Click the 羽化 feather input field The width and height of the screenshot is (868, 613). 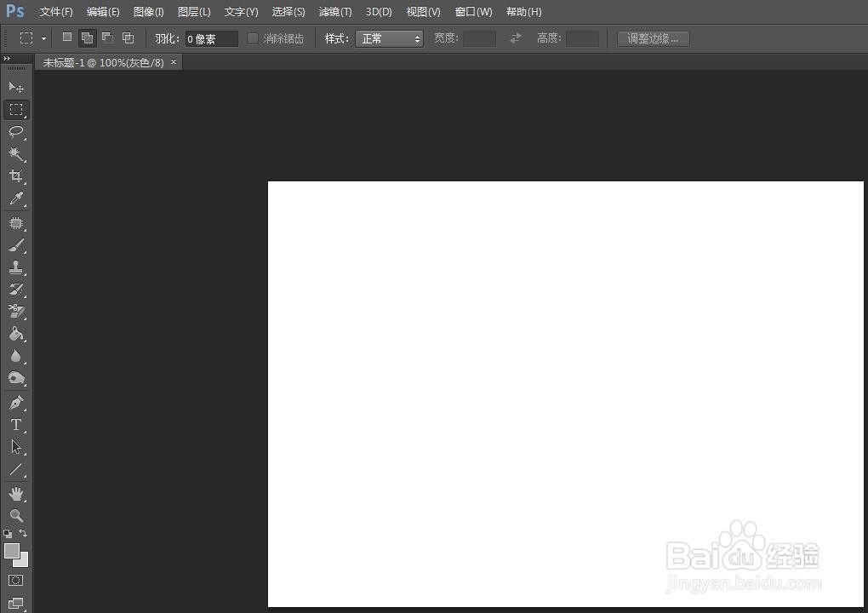pyautogui.click(x=211, y=39)
